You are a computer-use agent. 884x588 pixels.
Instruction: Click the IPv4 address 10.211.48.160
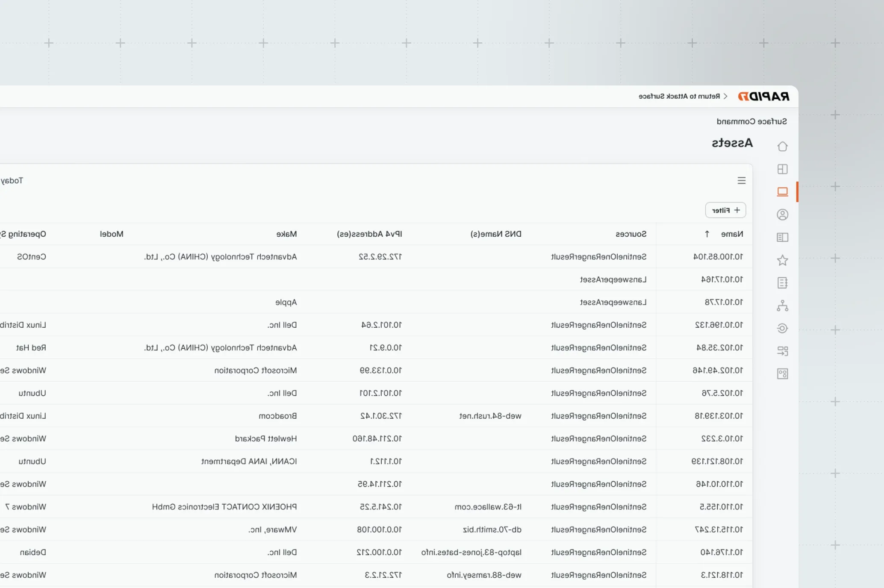[x=377, y=438]
